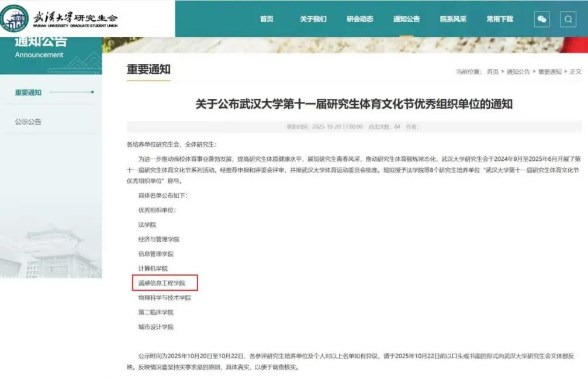Open the 关于我们 navigation item
This screenshot has width=588, height=378.
313,19
